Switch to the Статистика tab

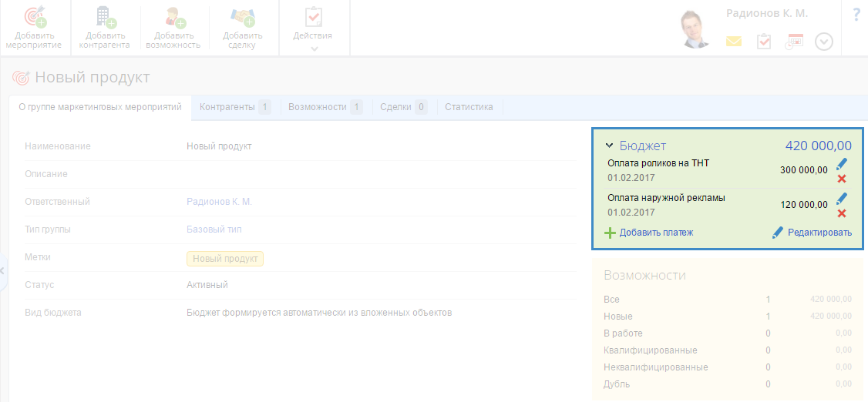pyautogui.click(x=469, y=107)
